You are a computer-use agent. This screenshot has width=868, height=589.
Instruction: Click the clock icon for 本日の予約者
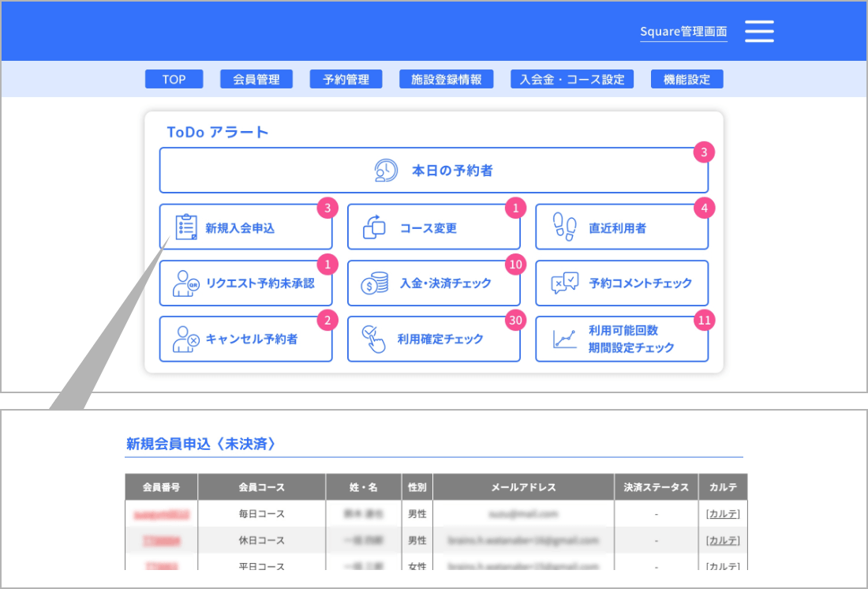[x=386, y=171]
